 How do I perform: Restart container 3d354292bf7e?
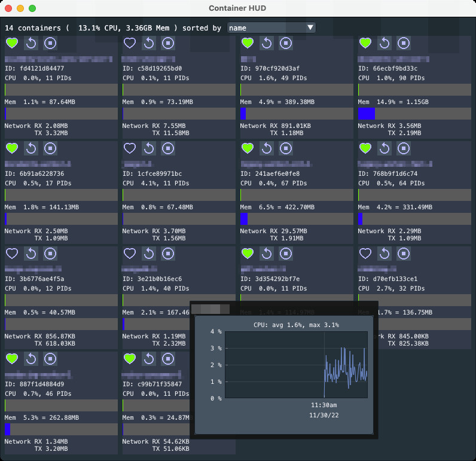[267, 254]
